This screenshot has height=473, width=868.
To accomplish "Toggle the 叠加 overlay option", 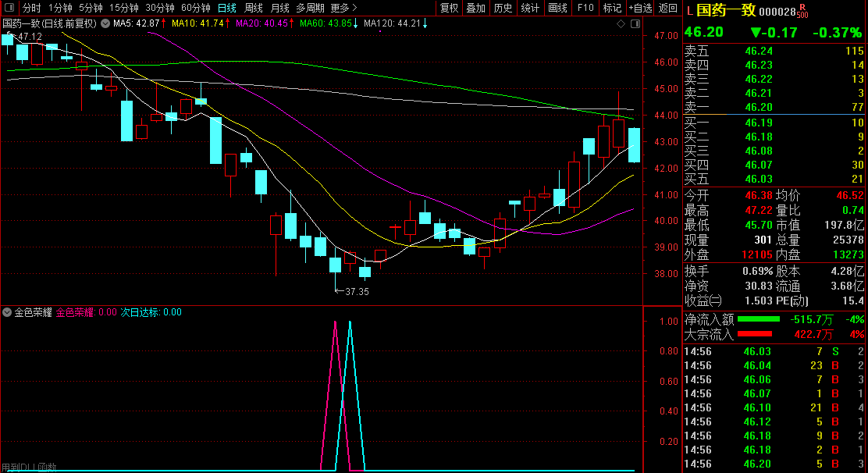I will click(x=475, y=8).
